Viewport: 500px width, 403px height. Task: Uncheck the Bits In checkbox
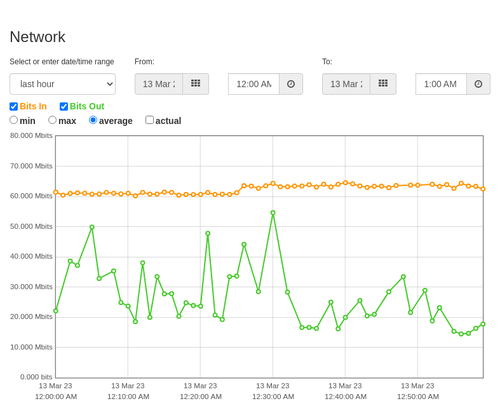(14, 106)
